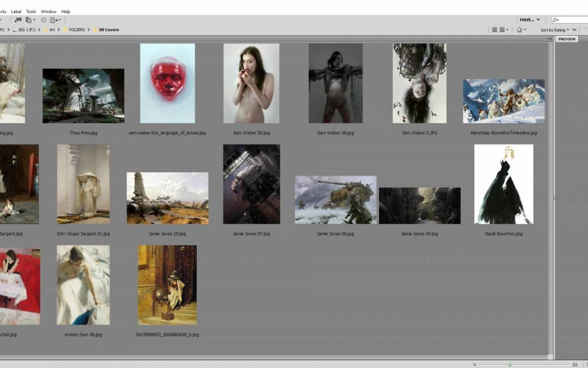Click the Refine batch icon

(29, 20)
